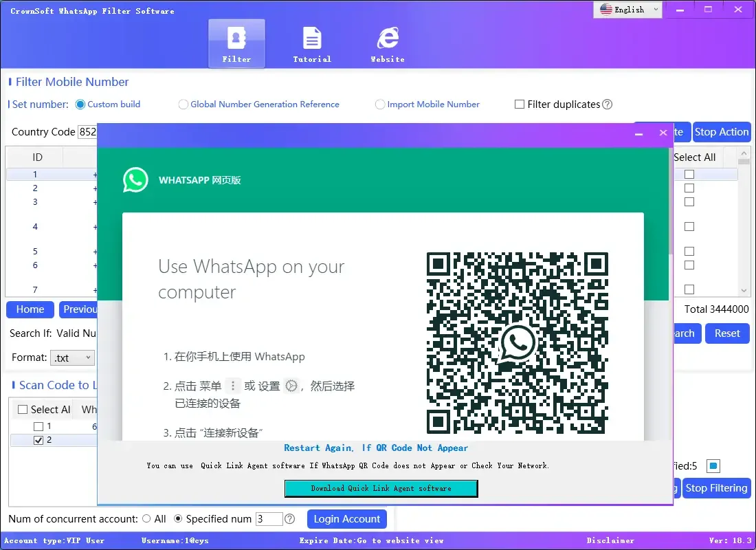The width and height of the screenshot is (756, 550).
Task: Click the WhatsApp logo in dialog header
Action: pos(135,180)
